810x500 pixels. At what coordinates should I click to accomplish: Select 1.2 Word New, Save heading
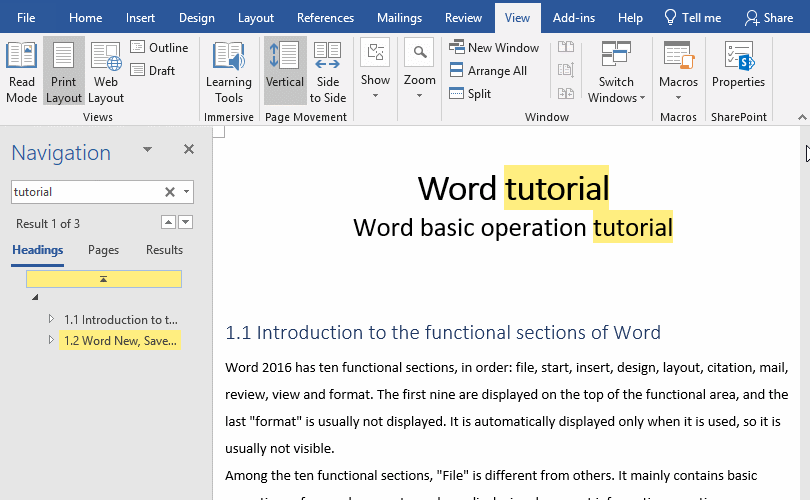[x=120, y=341]
